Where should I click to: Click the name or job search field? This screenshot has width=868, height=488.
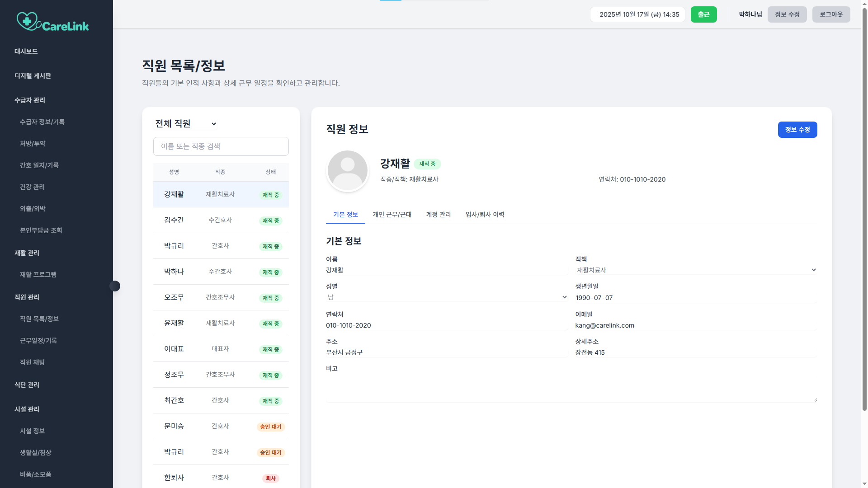click(221, 146)
